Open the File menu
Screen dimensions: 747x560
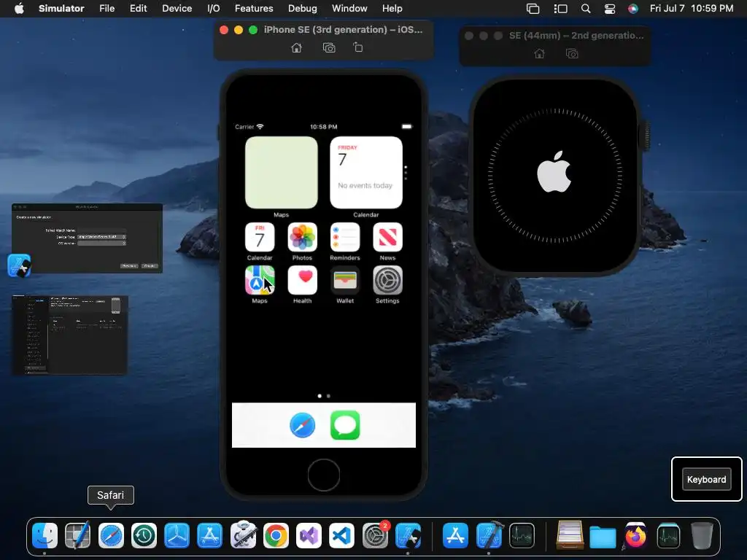107,9
